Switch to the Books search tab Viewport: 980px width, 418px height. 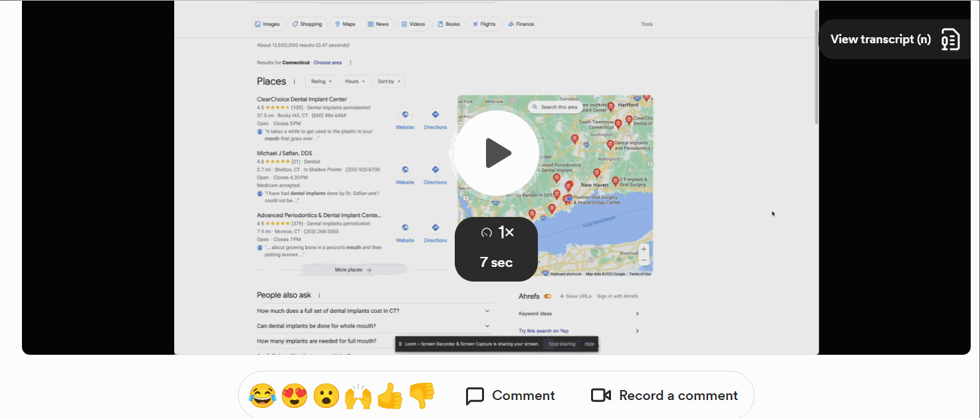tap(449, 24)
